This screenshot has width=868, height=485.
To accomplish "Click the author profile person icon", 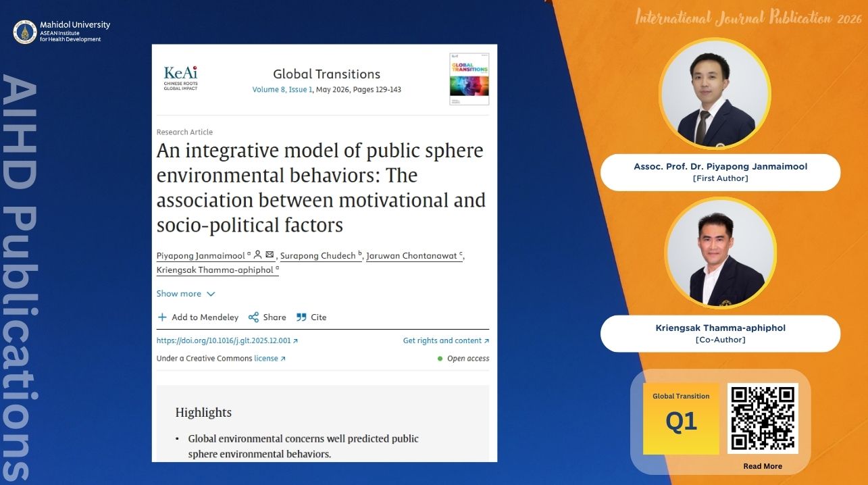I will (257, 255).
